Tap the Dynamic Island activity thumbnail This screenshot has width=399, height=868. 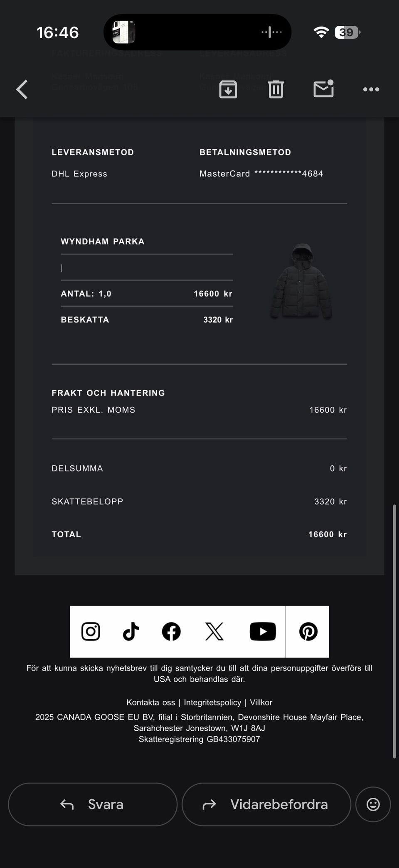tap(124, 32)
